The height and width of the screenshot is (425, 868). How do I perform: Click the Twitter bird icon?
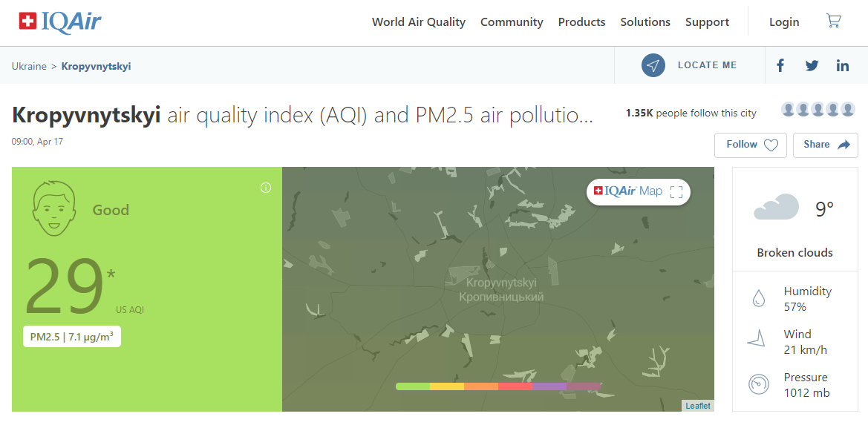tap(812, 66)
